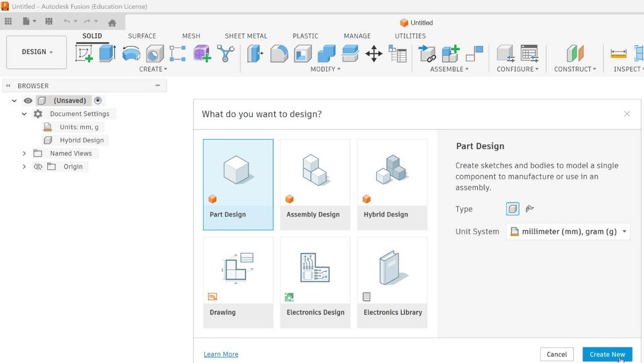Viewport: 644px width, 363px height.
Task: Open the CONFIGURE dropdown menu
Action: click(518, 69)
